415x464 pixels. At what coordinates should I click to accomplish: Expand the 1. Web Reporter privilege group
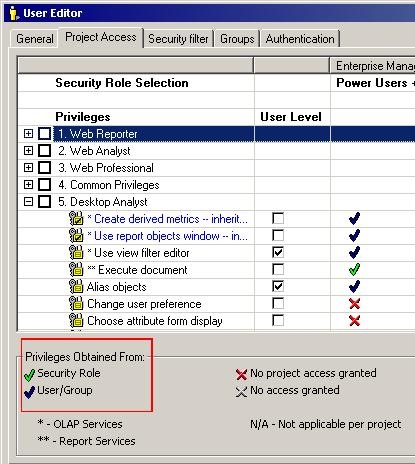29,134
